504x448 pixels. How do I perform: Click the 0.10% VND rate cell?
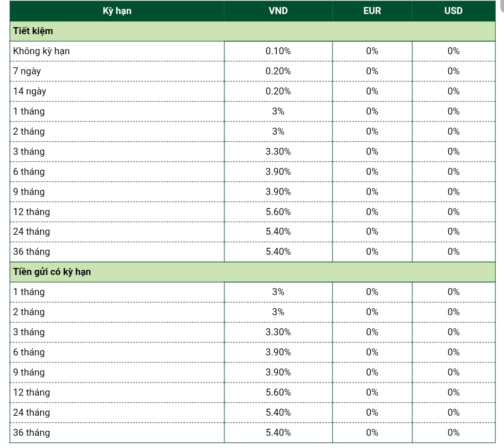click(x=278, y=51)
